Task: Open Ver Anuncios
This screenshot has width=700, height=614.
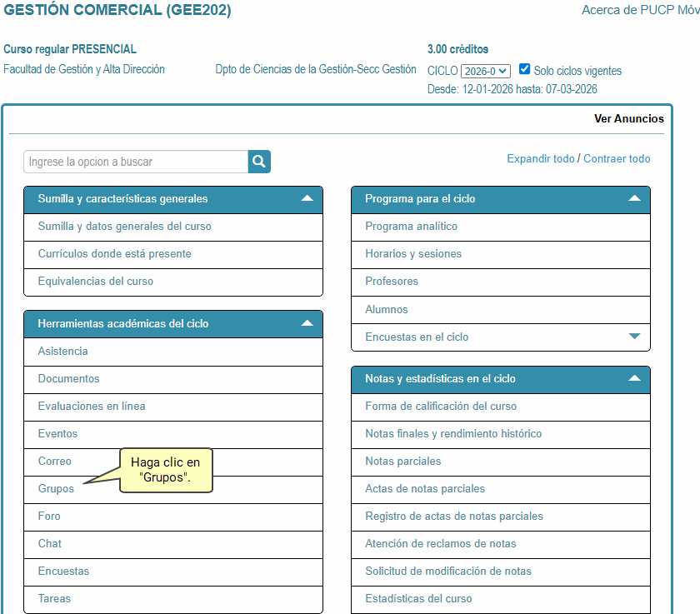Action: tap(628, 118)
